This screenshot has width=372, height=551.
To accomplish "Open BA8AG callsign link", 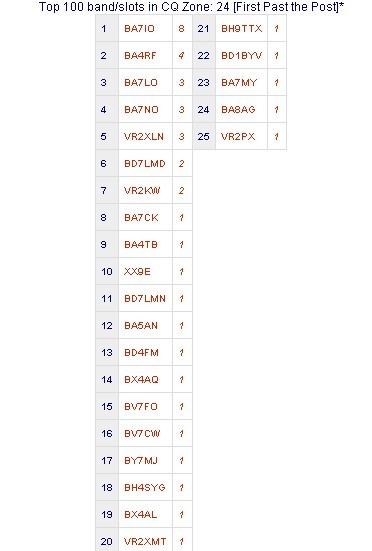I will pyautogui.click(x=238, y=110).
